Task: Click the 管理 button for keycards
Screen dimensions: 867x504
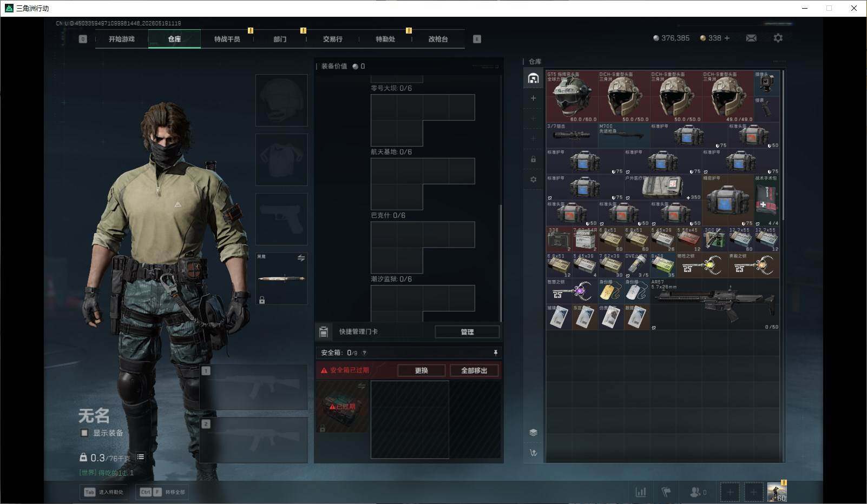Action: coord(467,332)
